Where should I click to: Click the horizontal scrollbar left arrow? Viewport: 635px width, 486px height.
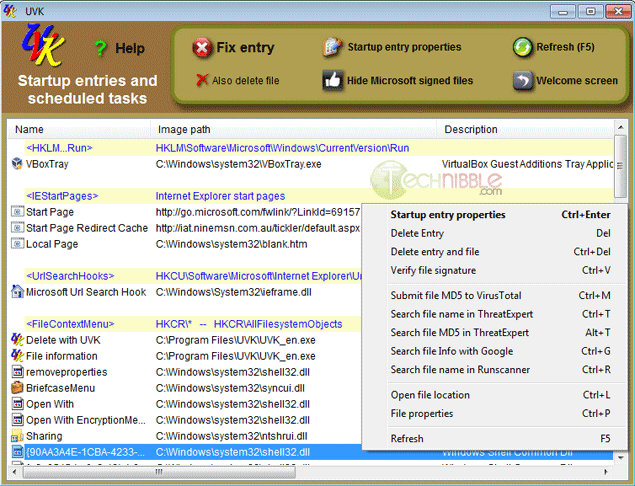click(x=15, y=472)
